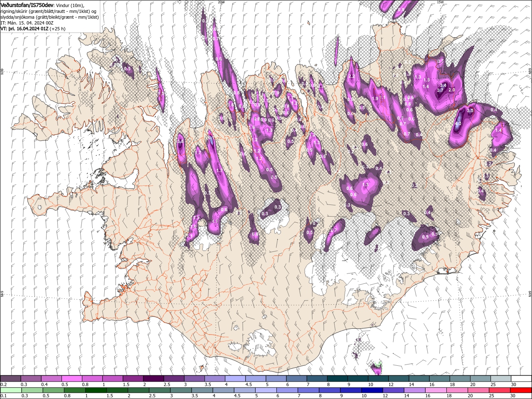Select the 0.5–0.8 green lower legend swatch
The height and width of the screenshot is (399, 532).
[53, 390]
